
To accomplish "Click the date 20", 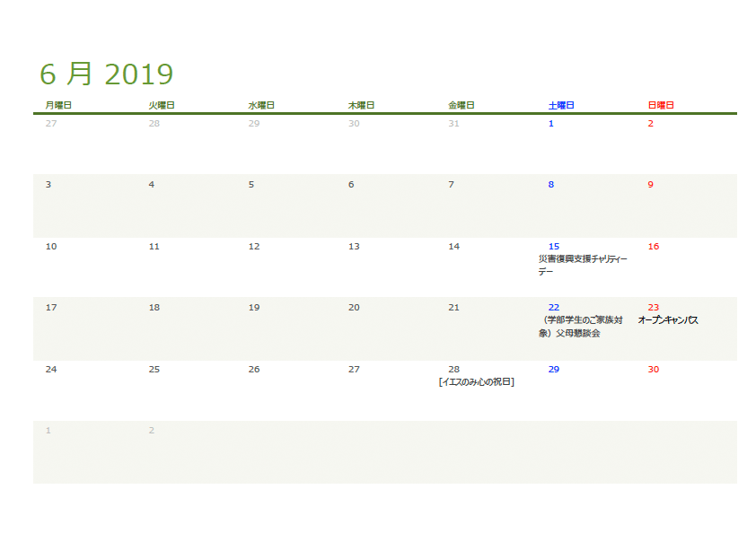I will tap(354, 308).
